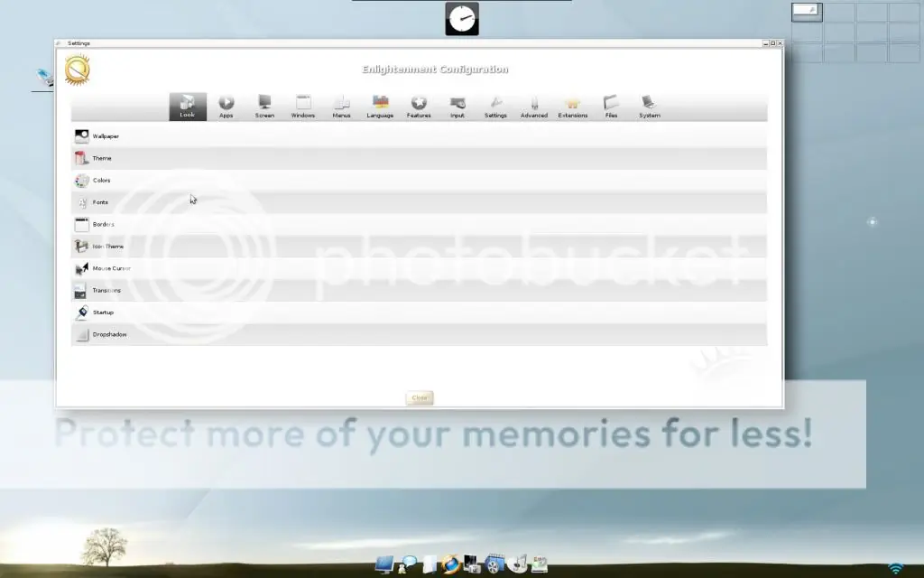Open the Startup settings entry

click(x=419, y=312)
